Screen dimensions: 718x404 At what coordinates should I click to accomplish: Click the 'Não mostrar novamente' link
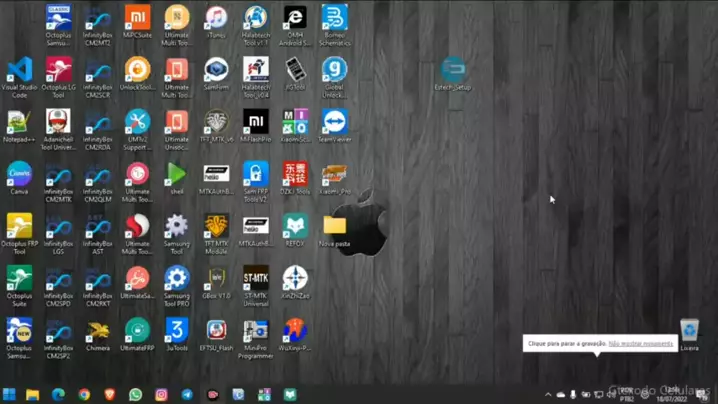tap(640, 343)
